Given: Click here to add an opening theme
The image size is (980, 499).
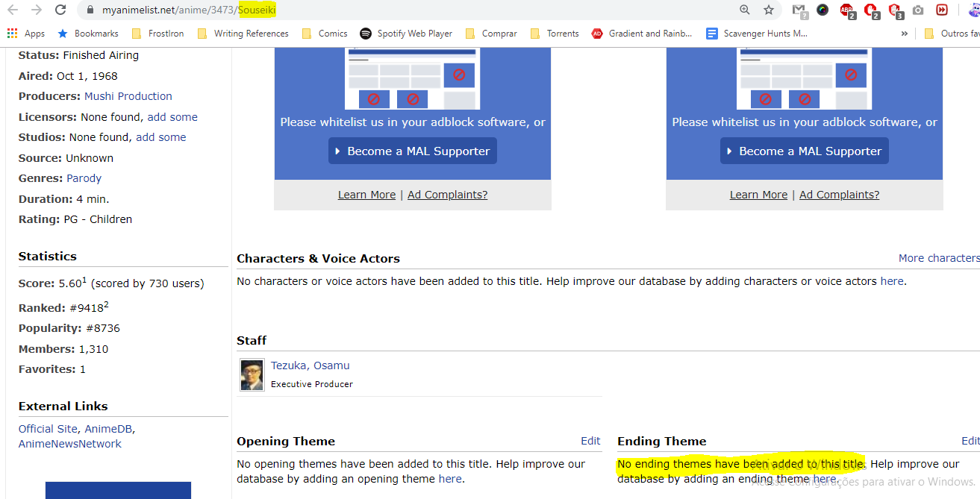Looking at the screenshot, I should coord(450,479).
